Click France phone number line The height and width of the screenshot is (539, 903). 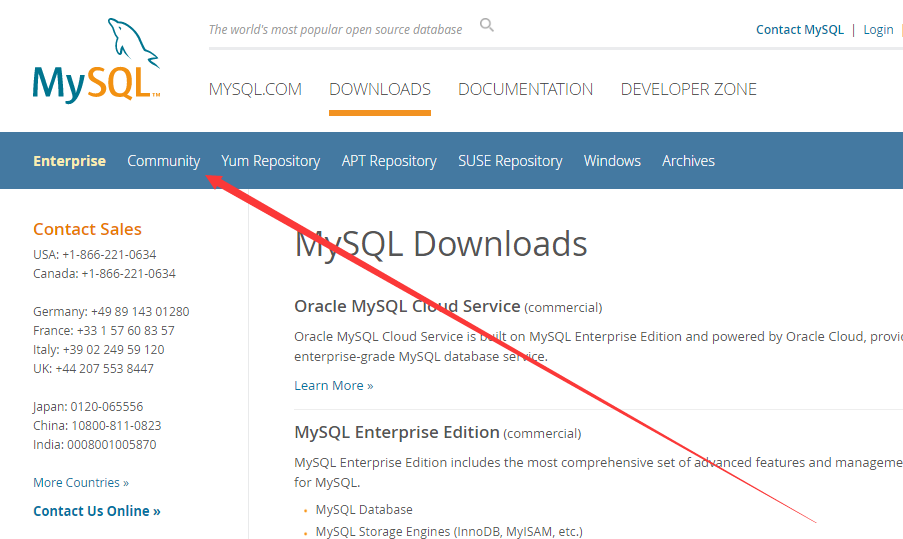pos(104,331)
